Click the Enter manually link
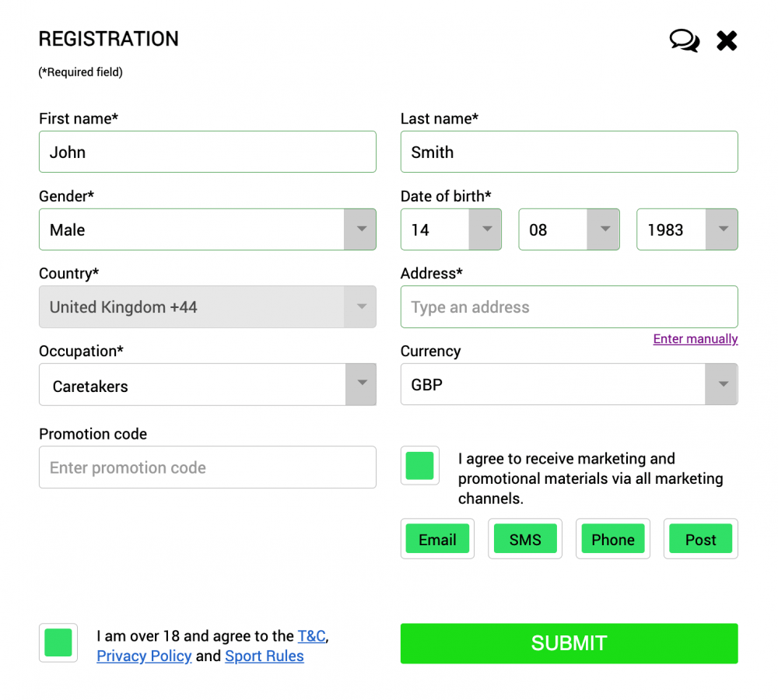 [x=696, y=339]
